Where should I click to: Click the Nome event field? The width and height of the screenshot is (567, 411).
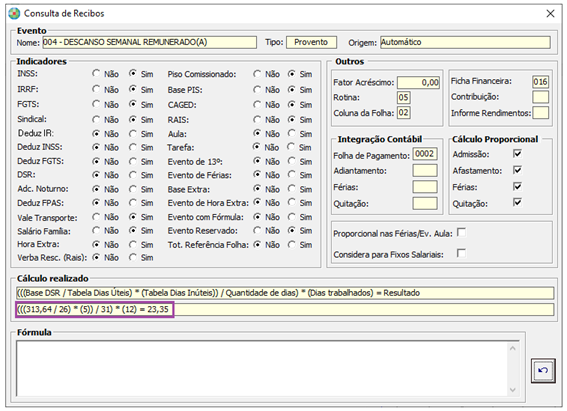coord(149,42)
